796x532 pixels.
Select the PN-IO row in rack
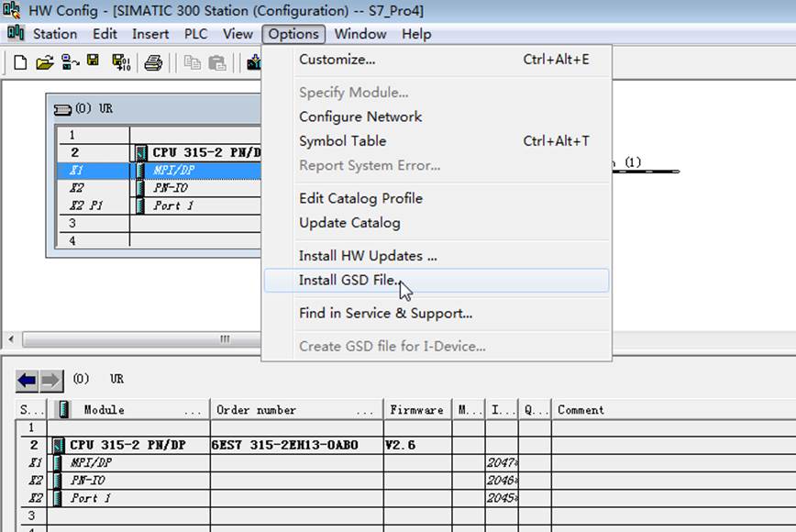[x=159, y=188]
